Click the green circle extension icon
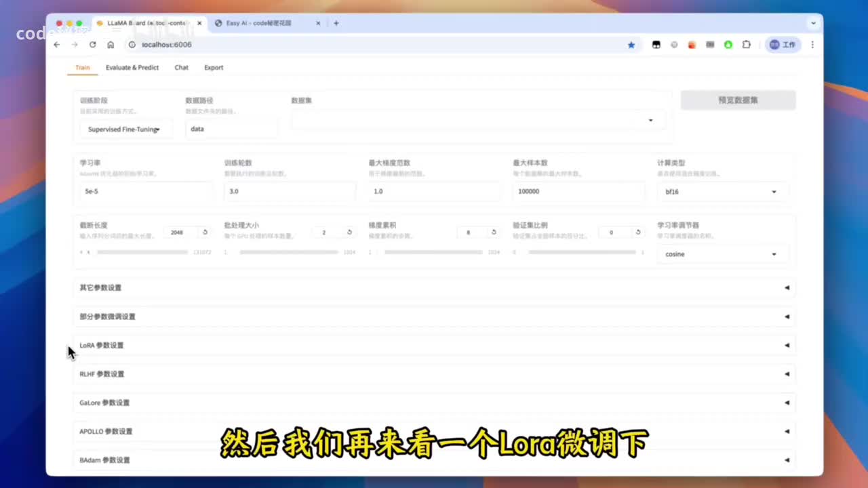The image size is (868, 488). 728,45
